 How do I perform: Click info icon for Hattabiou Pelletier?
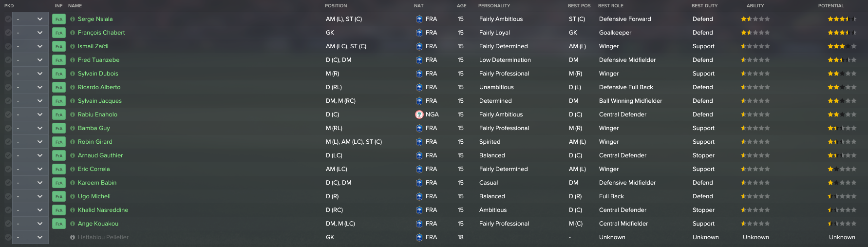(73, 237)
